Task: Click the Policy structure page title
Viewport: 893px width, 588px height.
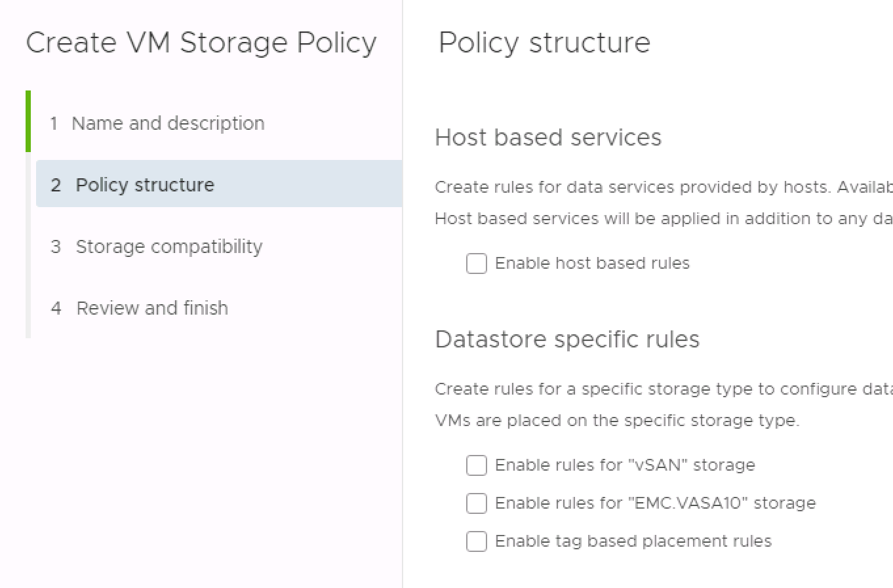Action: [x=544, y=42]
